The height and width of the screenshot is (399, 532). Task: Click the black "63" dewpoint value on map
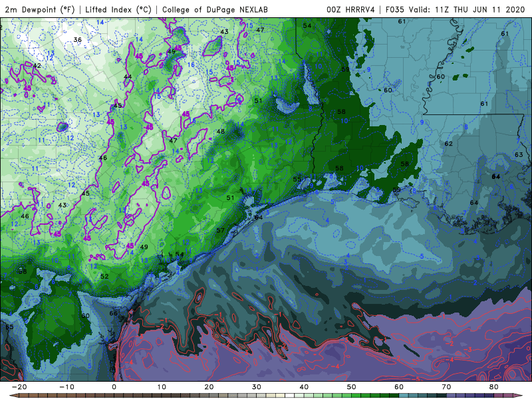click(x=519, y=154)
